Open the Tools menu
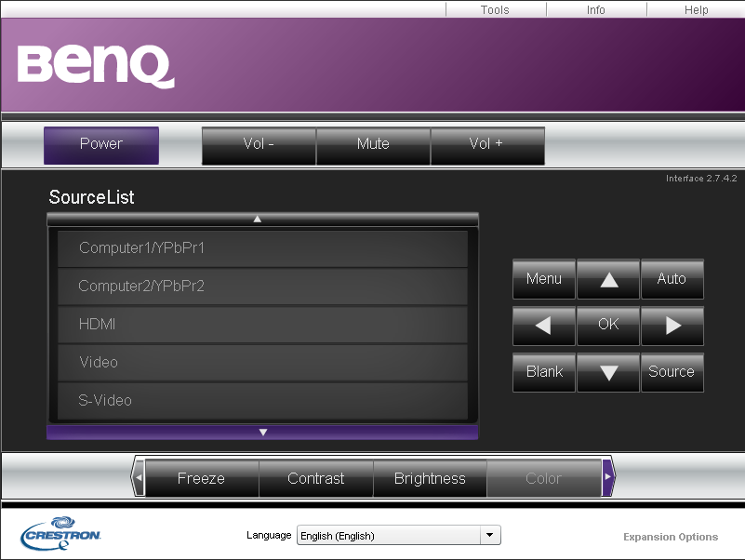Image resolution: width=745 pixels, height=560 pixels. click(x=495, y=9)
